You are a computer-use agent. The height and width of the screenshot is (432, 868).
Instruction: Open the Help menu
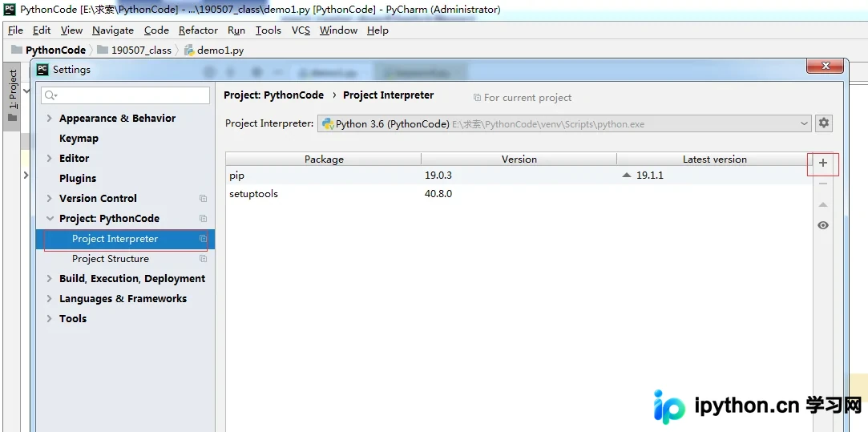point(377,30)
